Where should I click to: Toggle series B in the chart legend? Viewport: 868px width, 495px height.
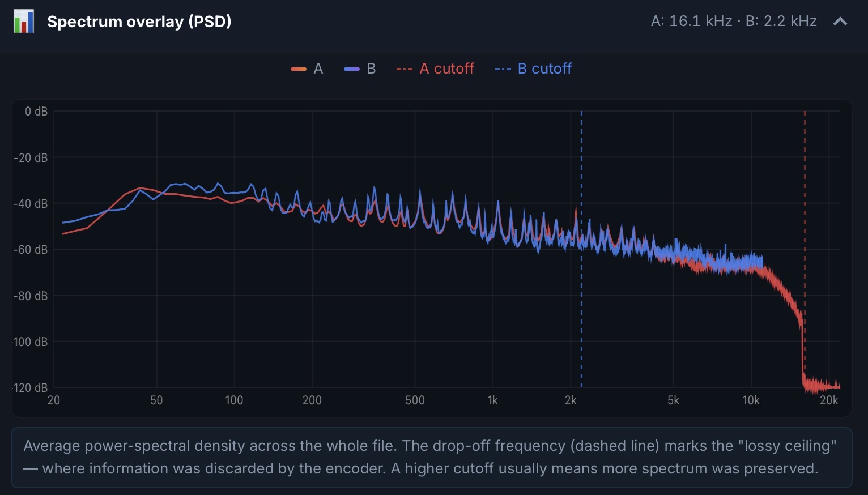(x=360, y=69)
